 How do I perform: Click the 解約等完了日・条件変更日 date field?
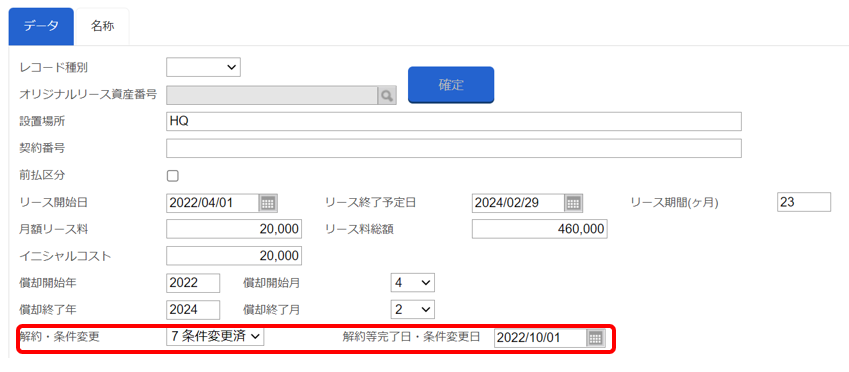pos(540,338)
